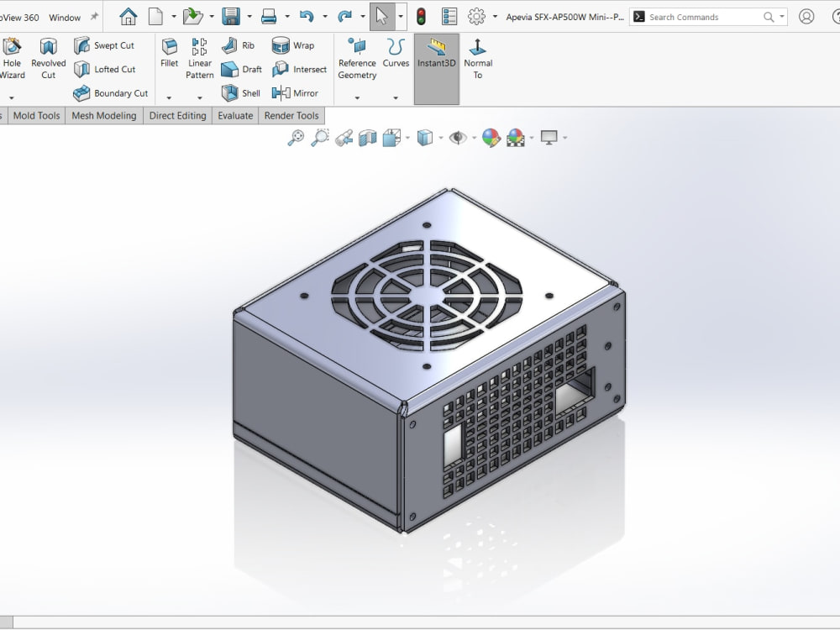Expand the search options dropdown arrow

(781, 17)
